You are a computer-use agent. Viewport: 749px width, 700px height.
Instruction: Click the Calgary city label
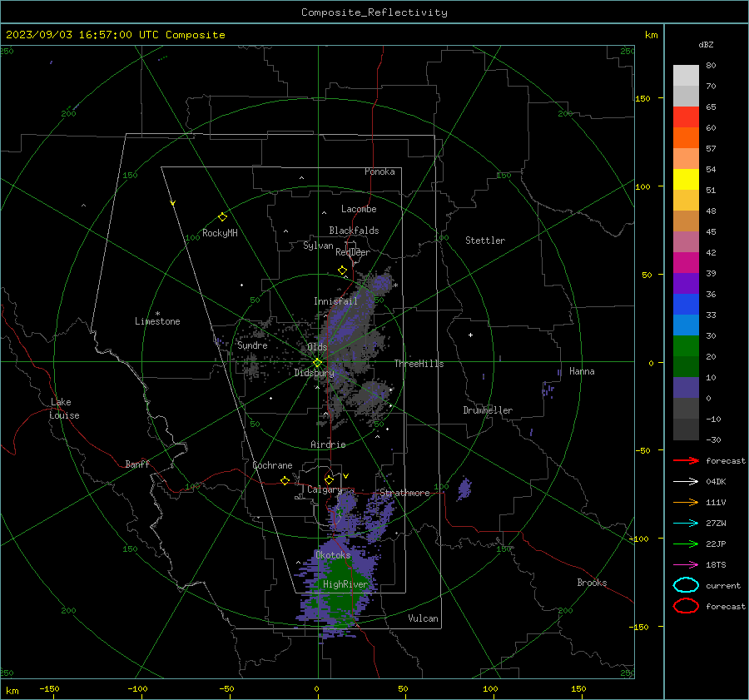pyautogui.click(x=325, y=489)
